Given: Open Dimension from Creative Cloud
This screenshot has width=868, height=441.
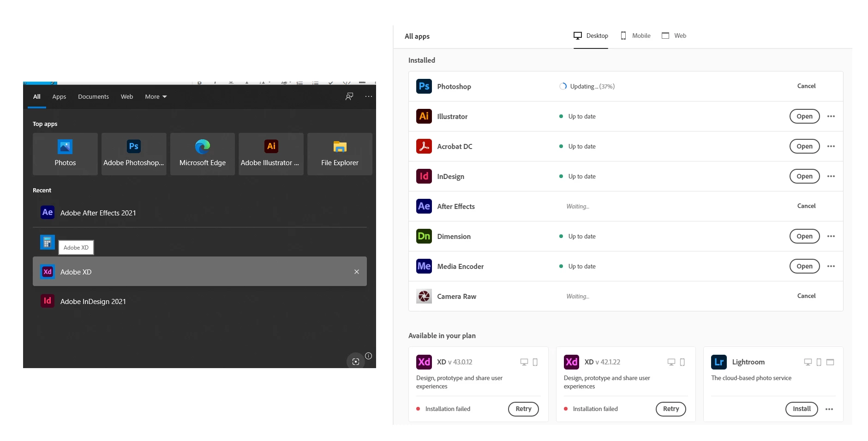Looking at the screenshot, I should pos(804,236).
